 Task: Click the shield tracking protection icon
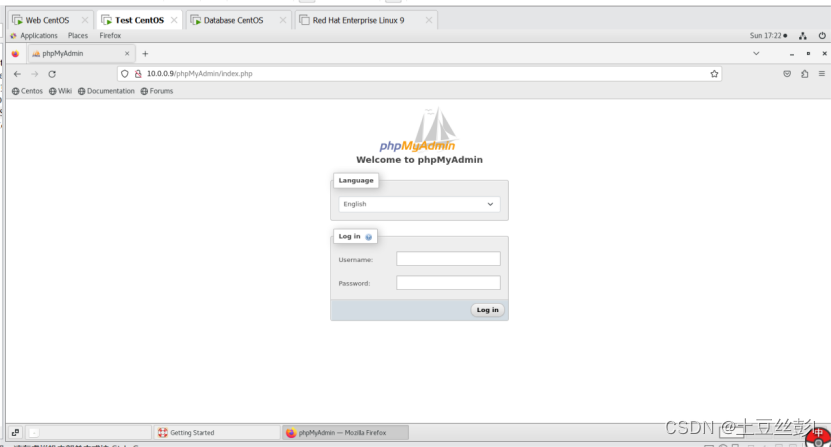click(x=125, y=74)
